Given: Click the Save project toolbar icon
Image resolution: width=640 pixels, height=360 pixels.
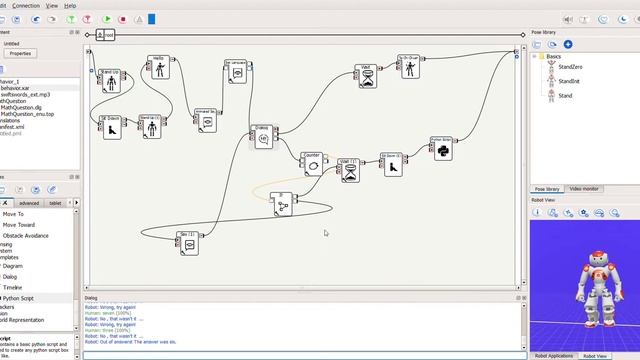Looking at the screenshot, I should [16, 19].
